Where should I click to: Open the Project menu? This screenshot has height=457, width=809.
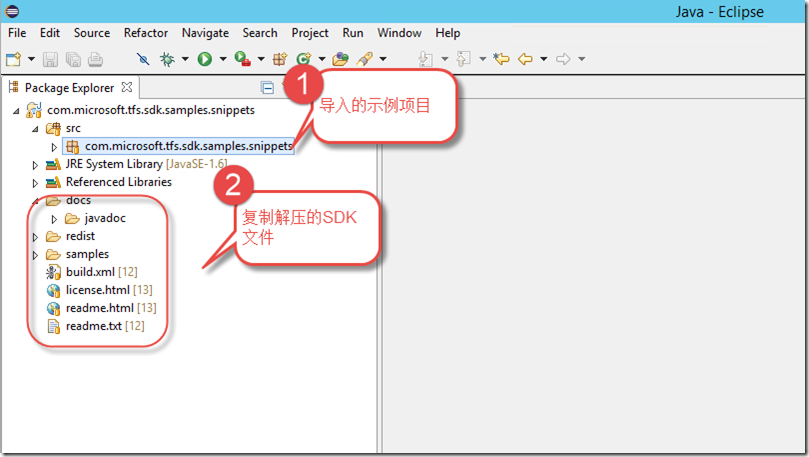tap(310, 33)
